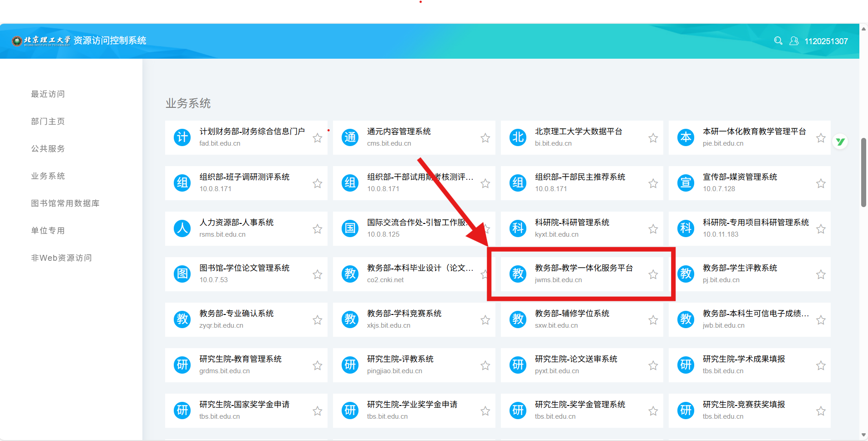Click the 人 icon for 人力资源部-人事系统
868x441 pixels.
point(182,228)
